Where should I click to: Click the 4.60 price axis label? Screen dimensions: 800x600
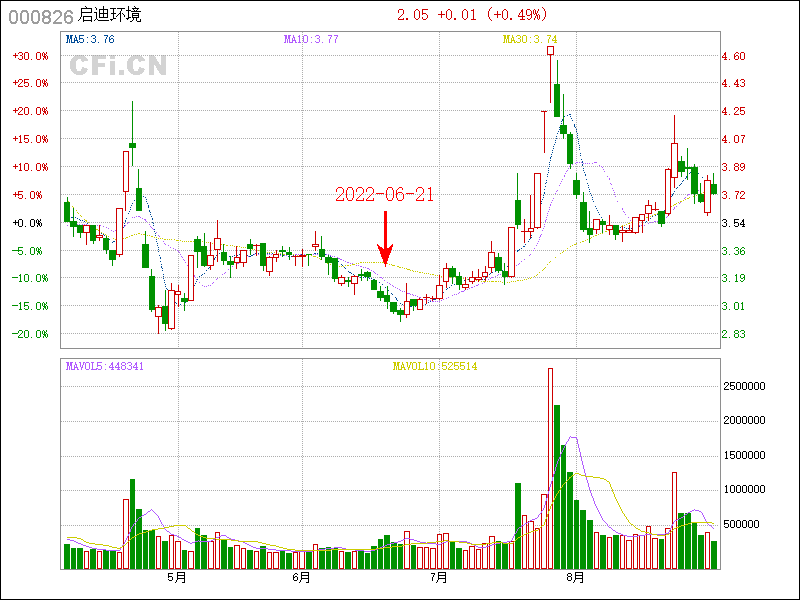coord(734,56)
